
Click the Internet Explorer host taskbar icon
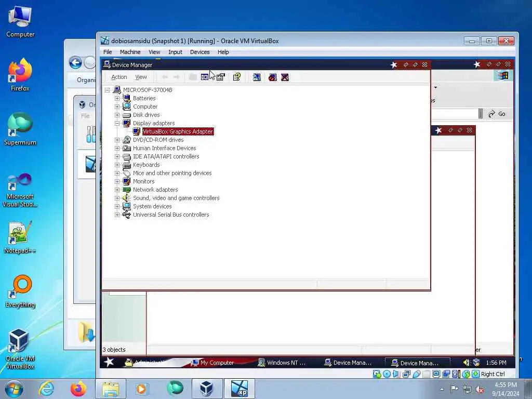pos(46,389)
